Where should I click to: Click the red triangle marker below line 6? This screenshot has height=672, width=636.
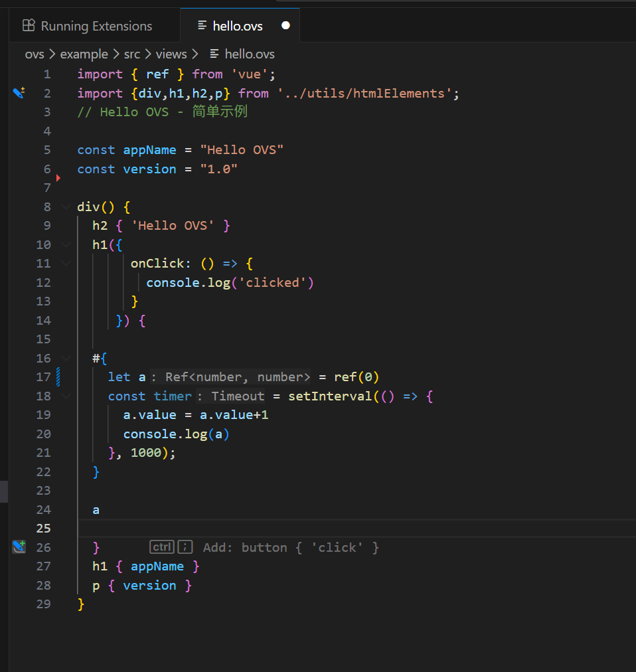[x=58, y=178]
